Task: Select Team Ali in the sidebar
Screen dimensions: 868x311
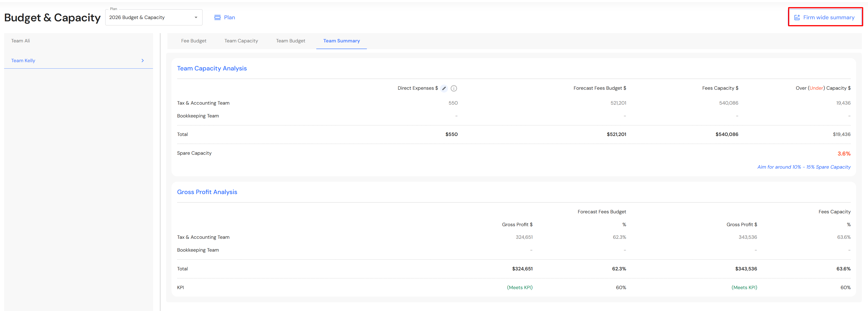Action: point(21,41)
